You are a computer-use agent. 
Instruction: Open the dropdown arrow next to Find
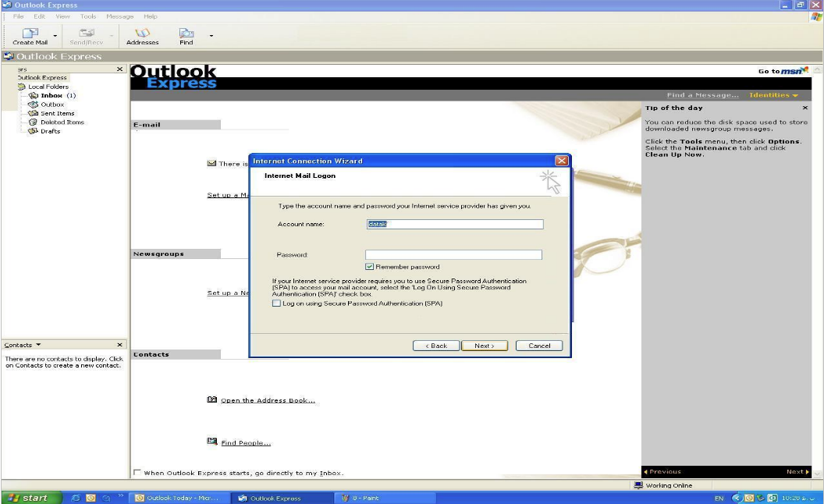[211, 36]
